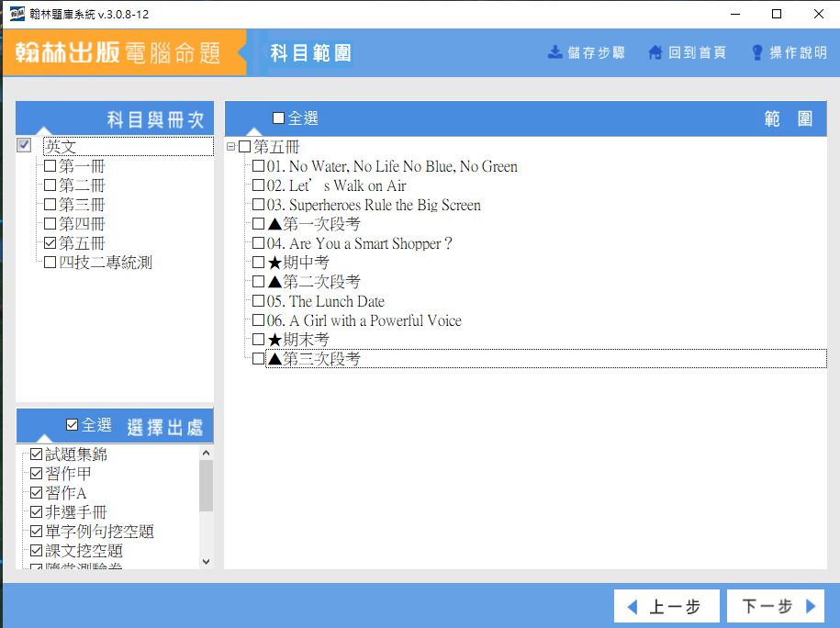Image resolution: width=840 pixels, height=628 pixels.
Task: Proceed with the 下一步 button
Action: pos(777,607)
